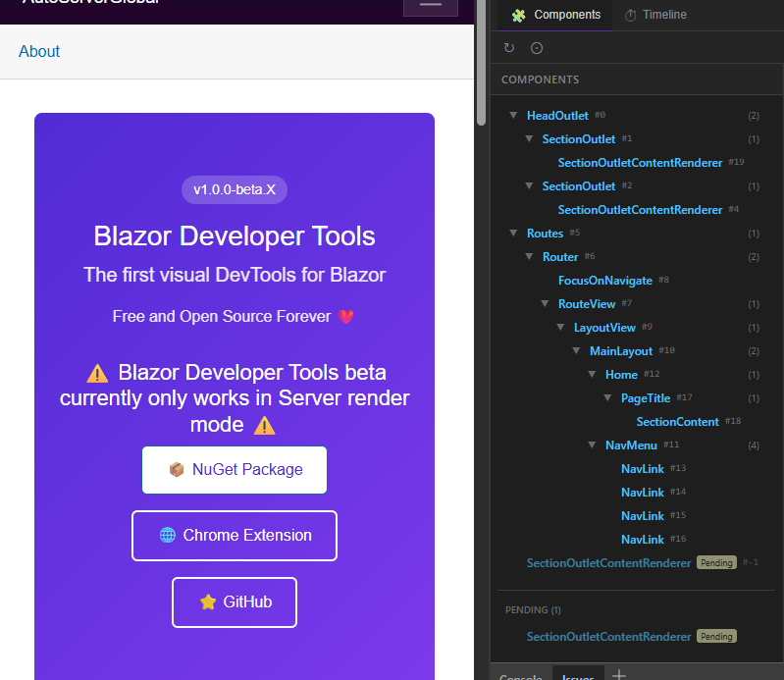
Task: Click the NuGet Package button
Action: pyautogui.click(x=235, y=470)
